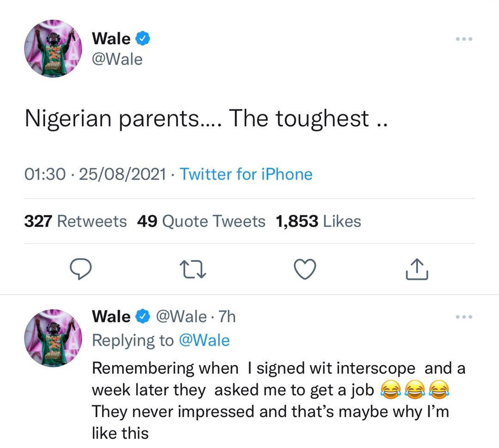Open Wale's profile picture on main tweet
The image size is (499, 448).
[x=53, y=48]
